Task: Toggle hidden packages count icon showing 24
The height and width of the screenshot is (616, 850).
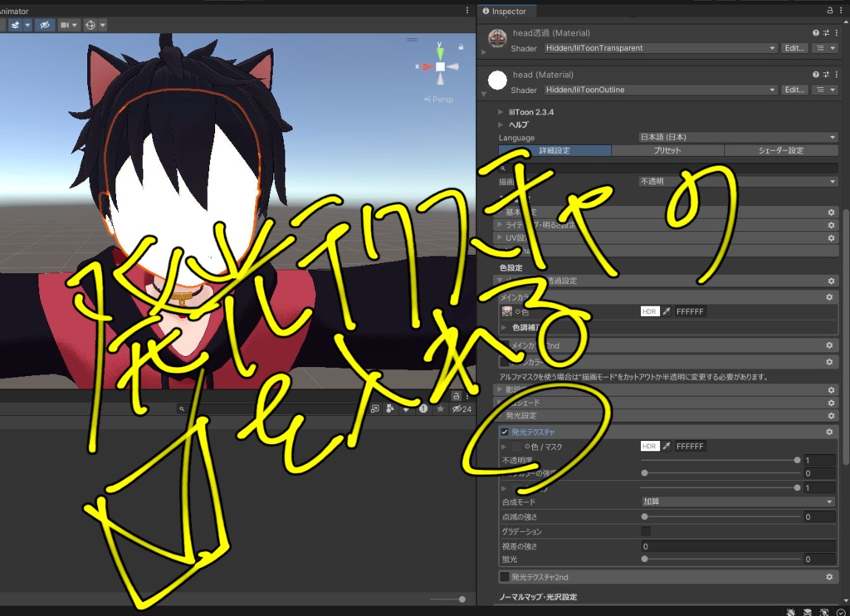Action: click(x=462, y=408)
